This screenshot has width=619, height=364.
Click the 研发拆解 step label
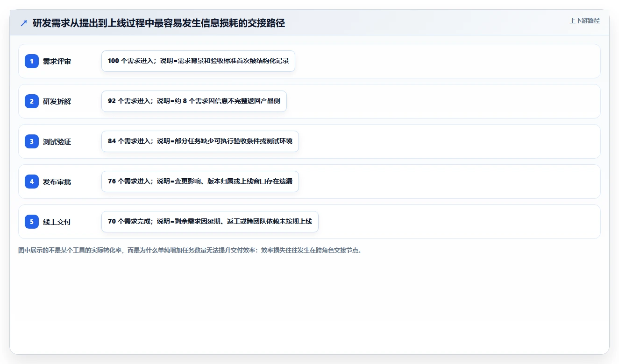[57, 101]
